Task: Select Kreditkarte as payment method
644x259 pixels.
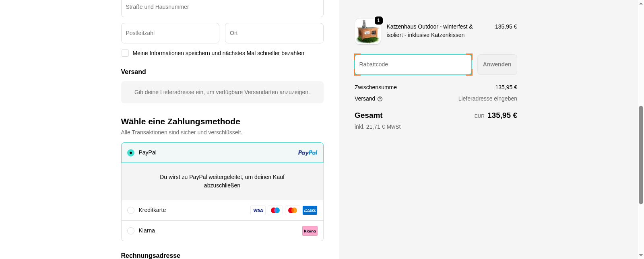Action: coord(130,210)
